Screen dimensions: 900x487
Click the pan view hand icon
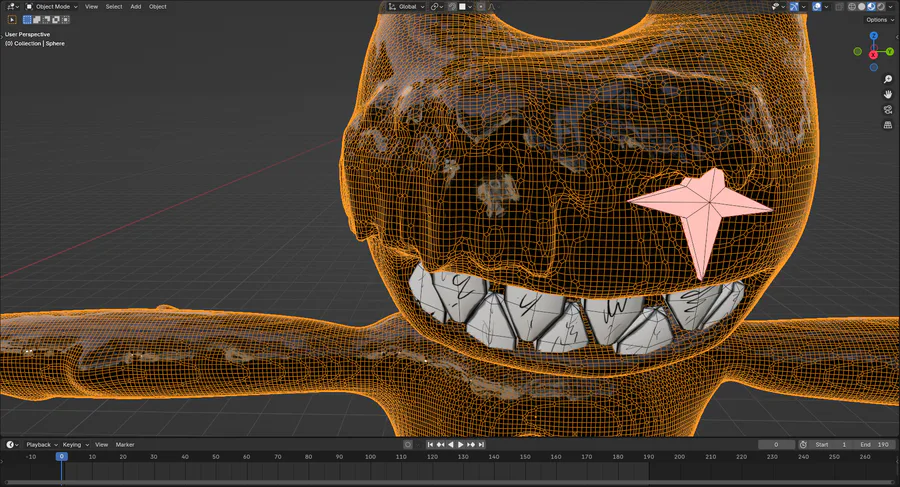pyautogui.click(x=888, y=94)
